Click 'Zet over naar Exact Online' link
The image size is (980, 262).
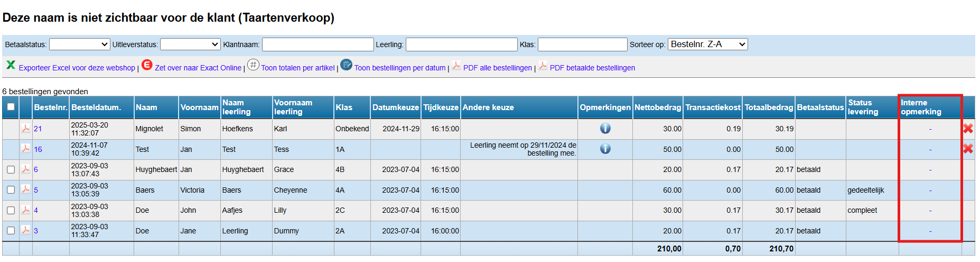tap(198, 68)
